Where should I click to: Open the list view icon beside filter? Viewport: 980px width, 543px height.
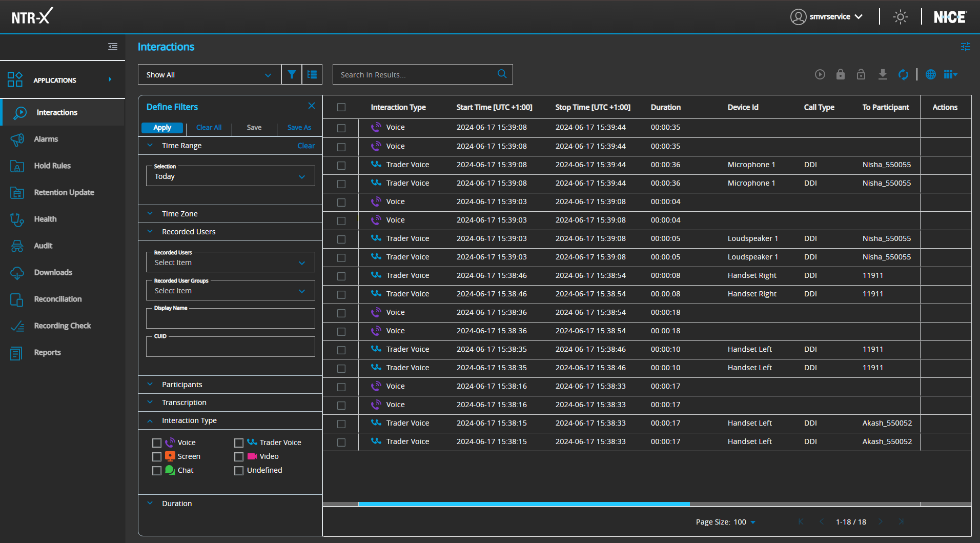(312, 74)
